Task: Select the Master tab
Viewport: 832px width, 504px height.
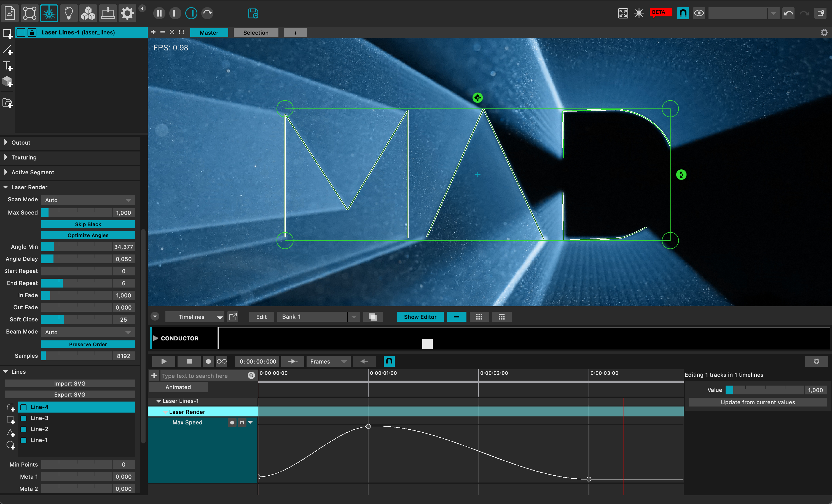Action: click(209, 33)
